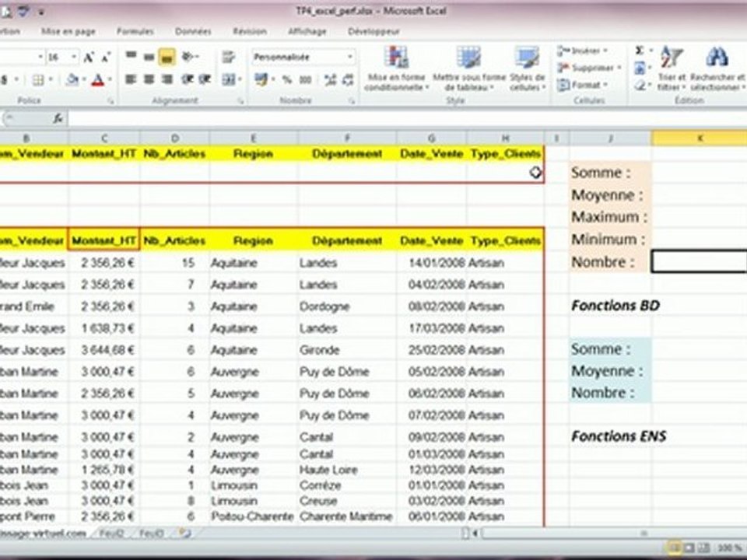Open the Données tab
747x560 pixels.
[193, 31]
